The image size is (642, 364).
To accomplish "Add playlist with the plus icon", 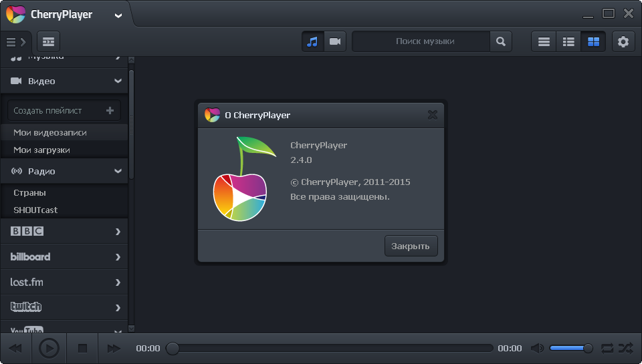I will coord(110,110).
